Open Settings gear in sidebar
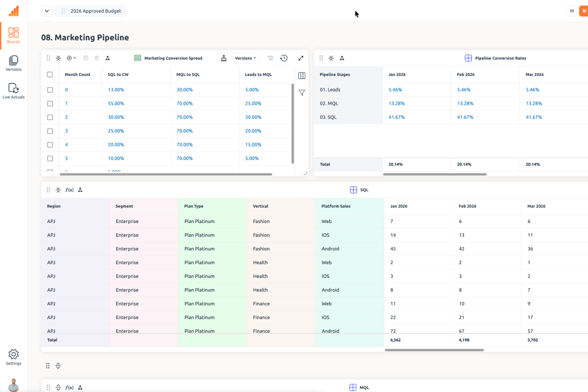588x392 pixels. (14, 357)
